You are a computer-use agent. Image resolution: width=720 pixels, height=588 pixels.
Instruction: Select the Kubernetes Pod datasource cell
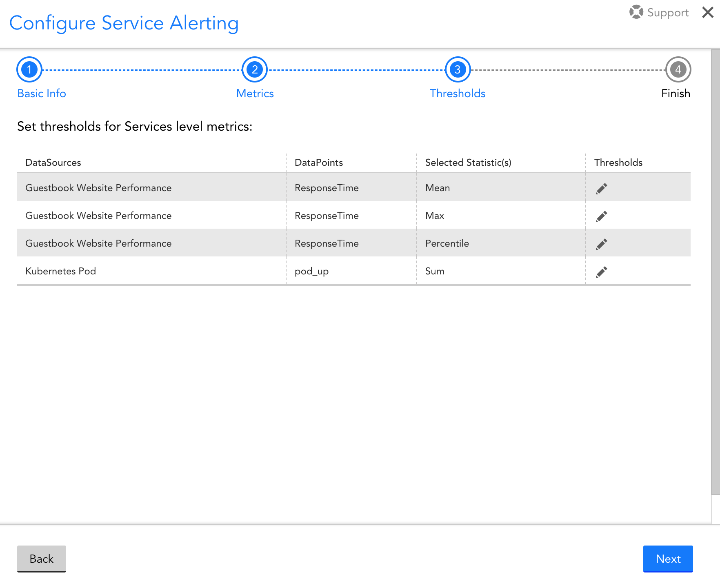(60, 271)
